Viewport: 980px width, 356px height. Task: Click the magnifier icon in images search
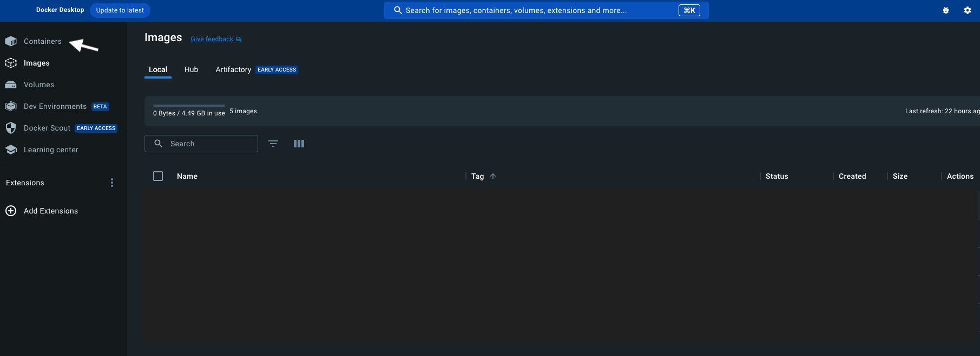point(159,144)
